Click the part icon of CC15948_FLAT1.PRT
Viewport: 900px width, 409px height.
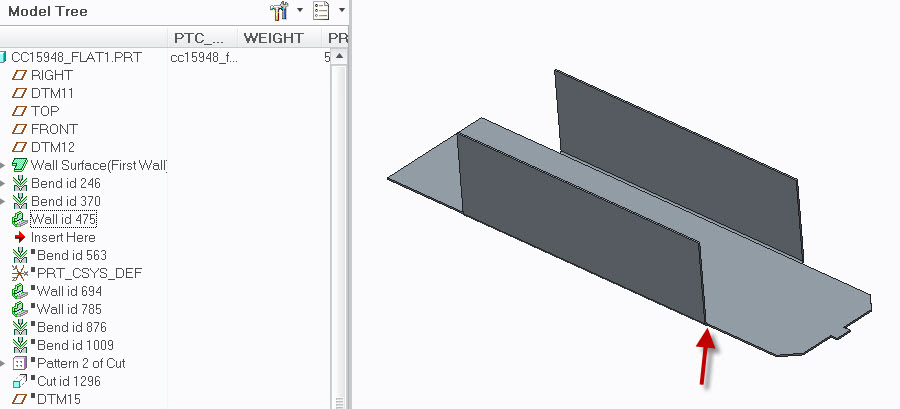pyautogui.click(x=3, y=57)
